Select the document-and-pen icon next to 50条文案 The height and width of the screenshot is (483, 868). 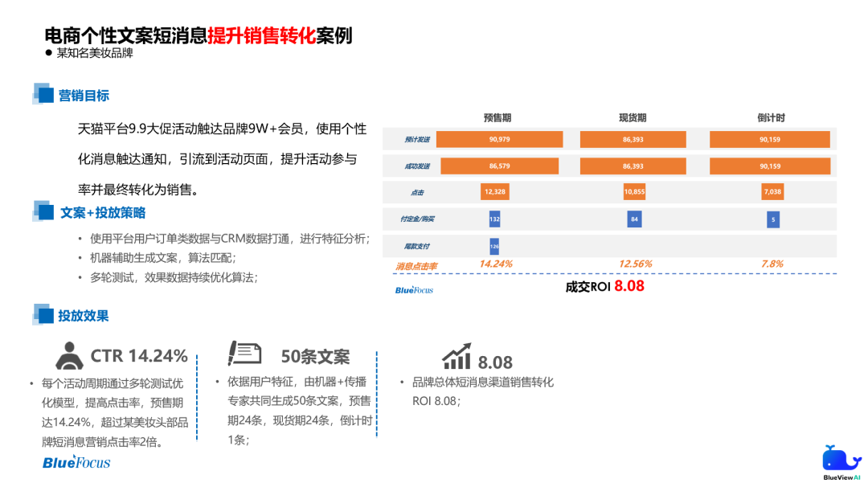[x=246, y=351]
